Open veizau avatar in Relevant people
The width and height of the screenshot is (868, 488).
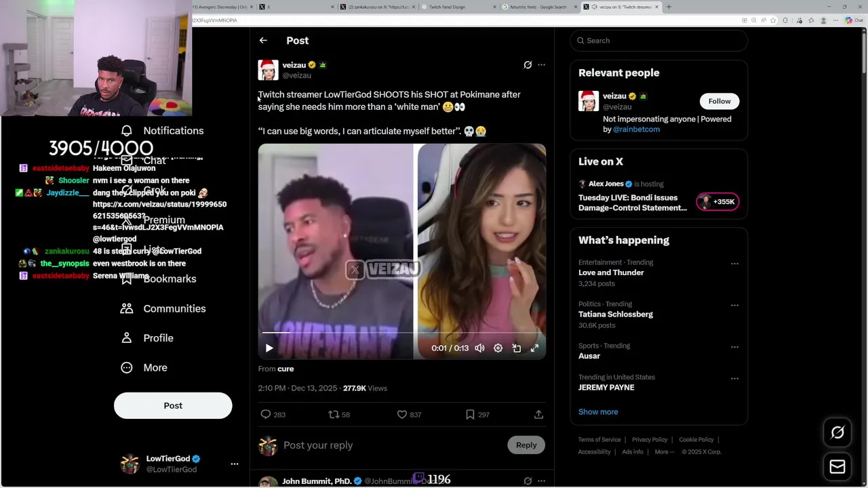tap(589, 101)
